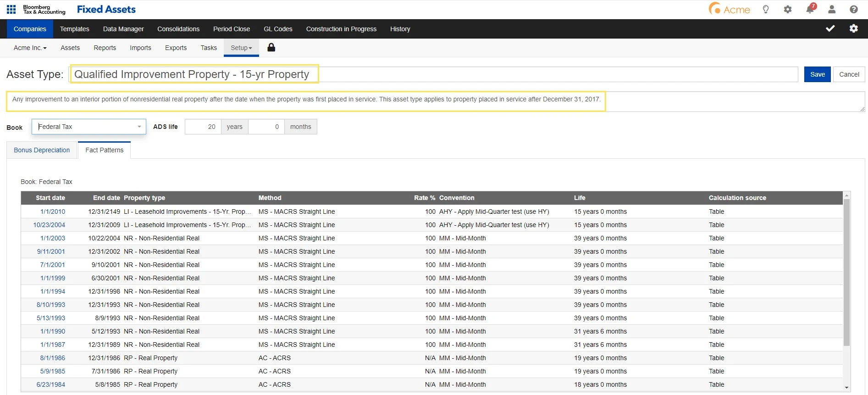
Task: Expand the Acme Inc. company dropdown
Action: [30, 48]
